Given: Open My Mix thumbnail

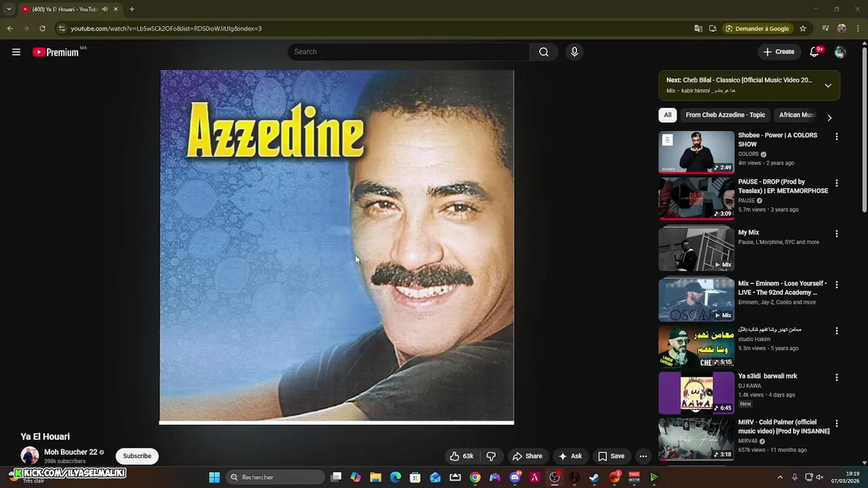Looking at the screenshot, I should coord(696,249).
